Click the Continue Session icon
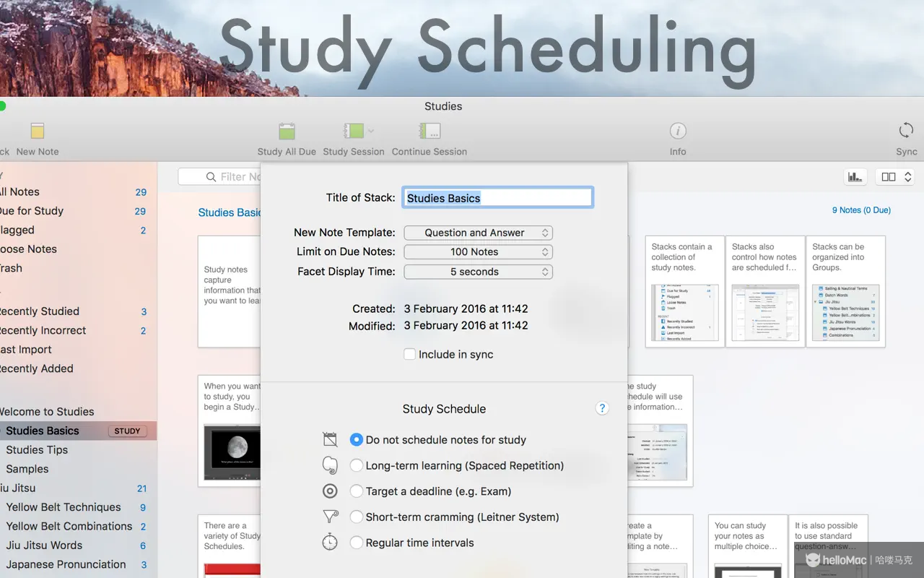924x578 pixels. pos(430,131)
